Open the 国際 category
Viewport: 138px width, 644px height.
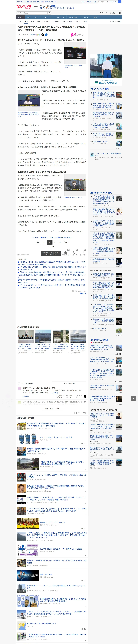pyautogui.click(x=32, y=21)
